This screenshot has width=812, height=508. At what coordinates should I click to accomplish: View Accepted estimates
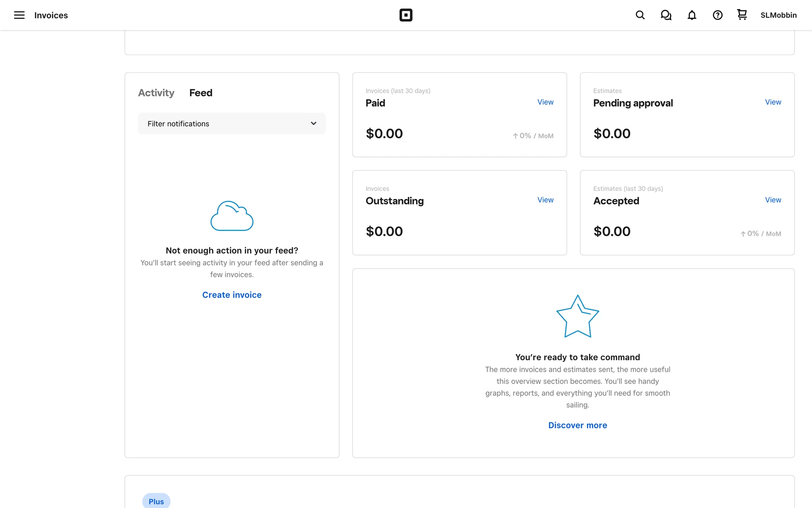(773, 200)
